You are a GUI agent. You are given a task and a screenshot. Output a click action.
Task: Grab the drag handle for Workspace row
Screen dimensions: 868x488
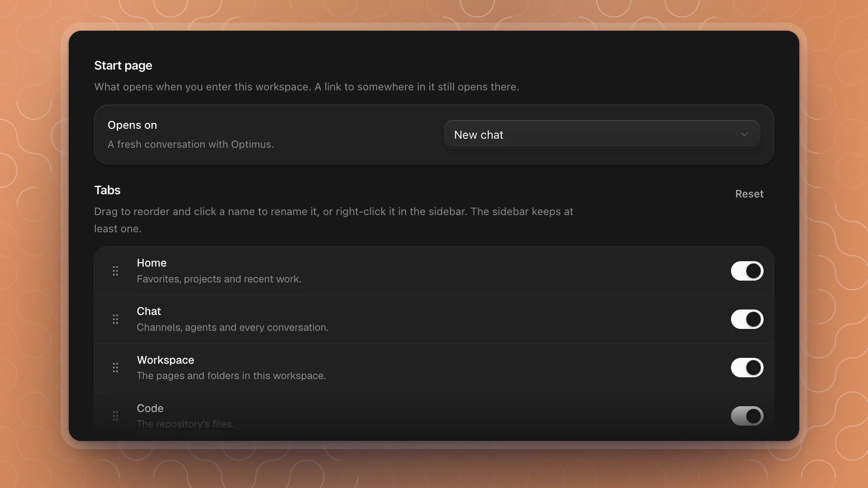pyautogui.click(x=115, y=367)
